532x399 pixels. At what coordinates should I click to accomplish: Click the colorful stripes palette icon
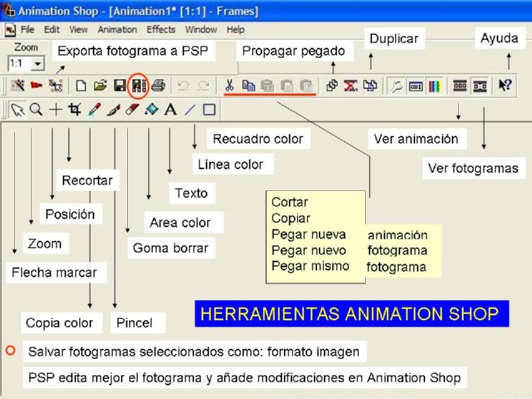coord(435,86)
